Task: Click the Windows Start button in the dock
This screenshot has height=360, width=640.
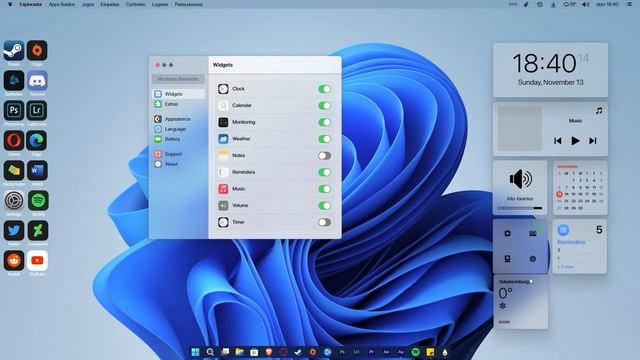Action: [196, 352]
